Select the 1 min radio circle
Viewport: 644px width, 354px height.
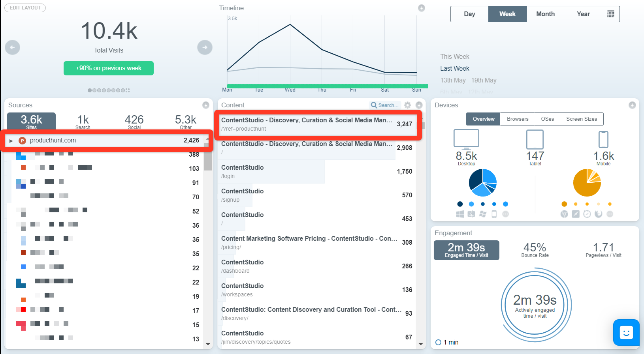coord(438,342)
